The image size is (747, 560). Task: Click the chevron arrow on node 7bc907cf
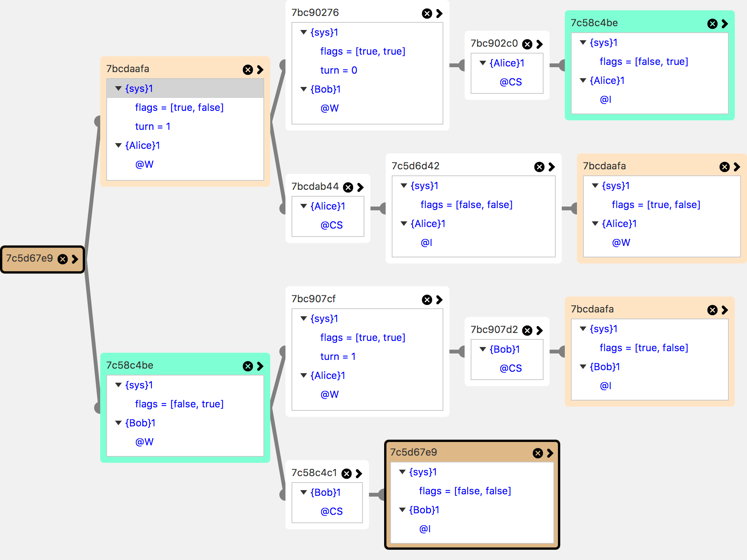(x=439, y=300)
